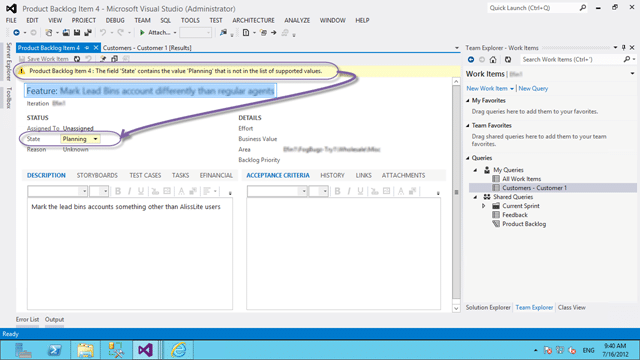The image size is (640, 360).
Task: Open the ANALYZE menu
Action: 297,20
